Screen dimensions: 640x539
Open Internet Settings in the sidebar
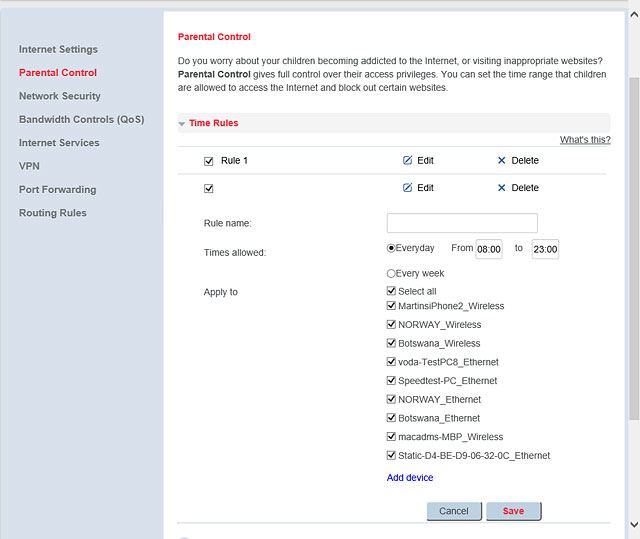pyautogui.click(x=58, y=49)
